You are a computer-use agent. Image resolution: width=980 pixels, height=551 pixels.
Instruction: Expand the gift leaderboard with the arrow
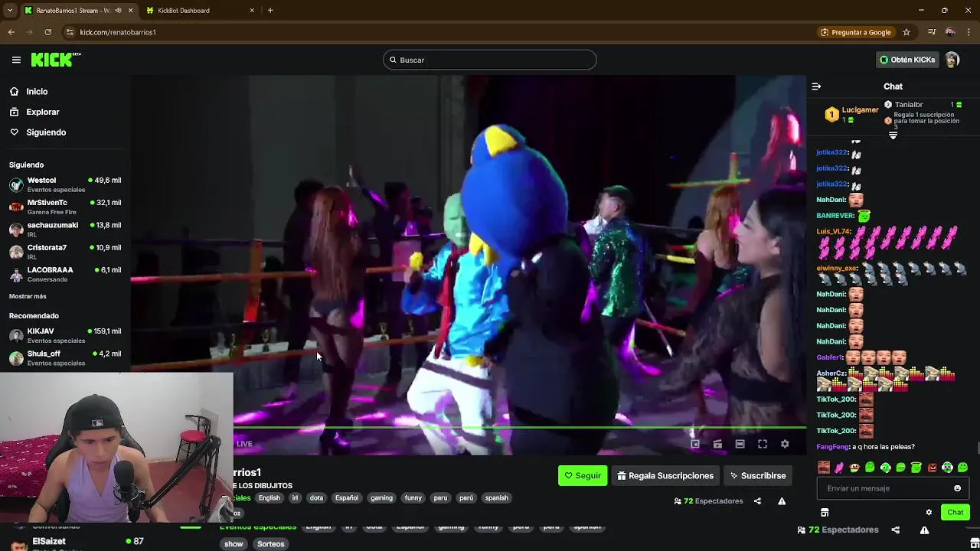point(893,135)
